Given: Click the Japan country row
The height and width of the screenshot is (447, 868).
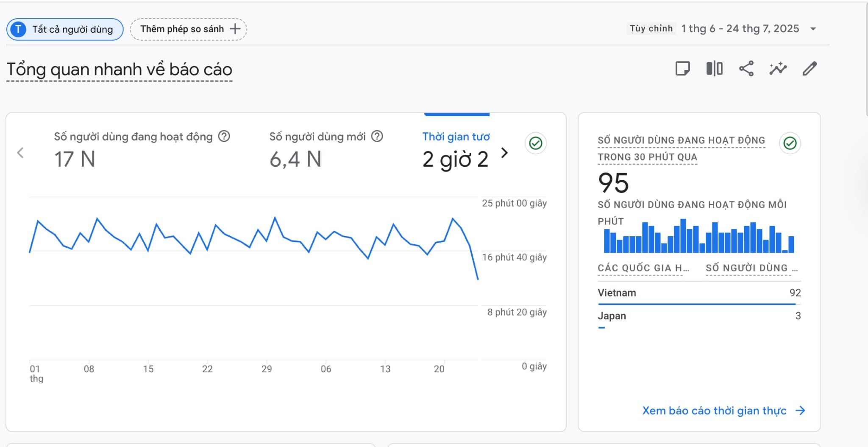Looking at the screenshot, I should [699, 316].
